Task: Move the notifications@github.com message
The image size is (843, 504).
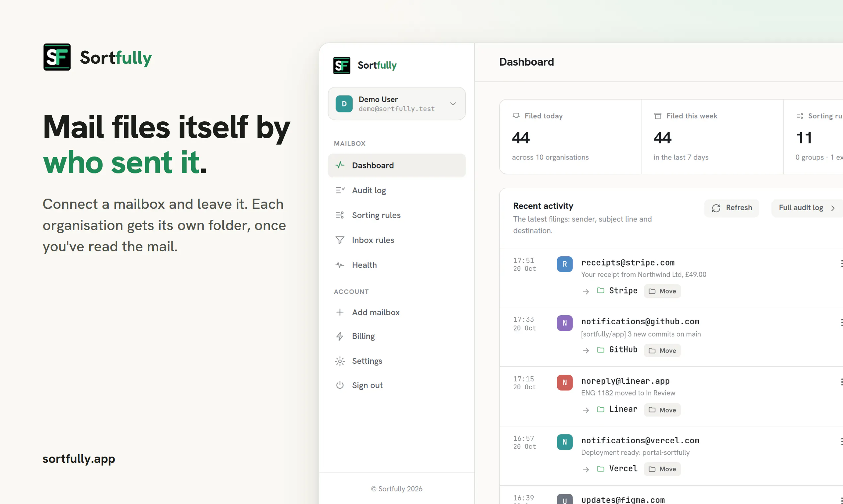Action: click(662, 350)
